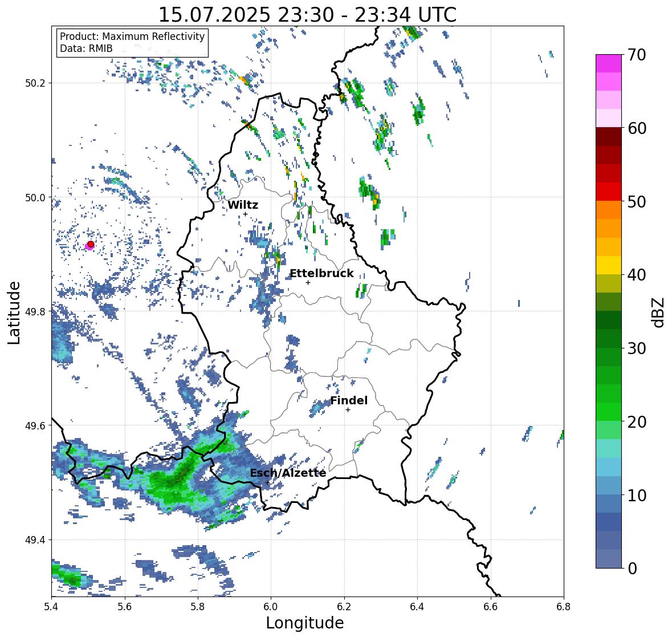Click the 60 dBZ colorbar tick label
The image size is (672, 637).
(x=637, y=128)
